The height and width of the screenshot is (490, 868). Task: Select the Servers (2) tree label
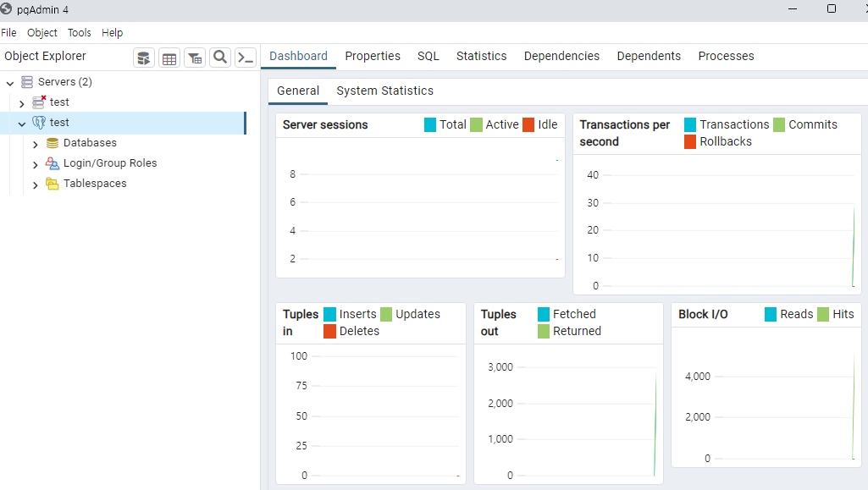[64, 82]
